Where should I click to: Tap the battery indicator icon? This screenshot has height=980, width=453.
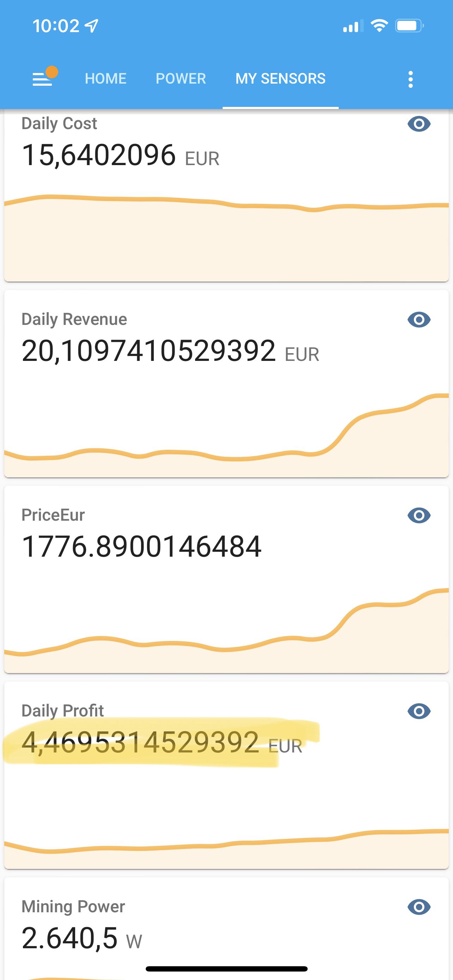click(x=410, y=26)
